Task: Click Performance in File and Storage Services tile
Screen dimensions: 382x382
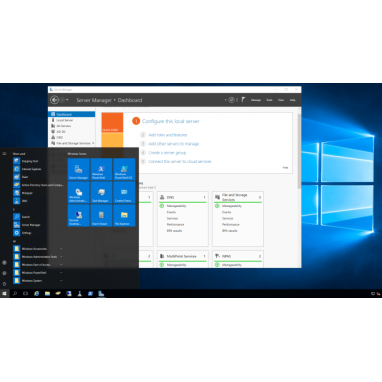Action: point(231,224)
